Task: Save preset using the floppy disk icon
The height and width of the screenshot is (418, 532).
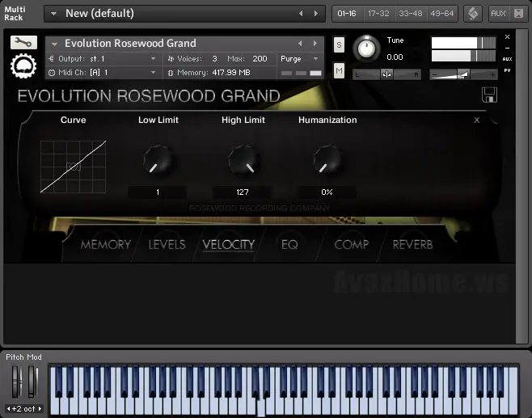Action: pyautogui.click(x=489, y=95)
